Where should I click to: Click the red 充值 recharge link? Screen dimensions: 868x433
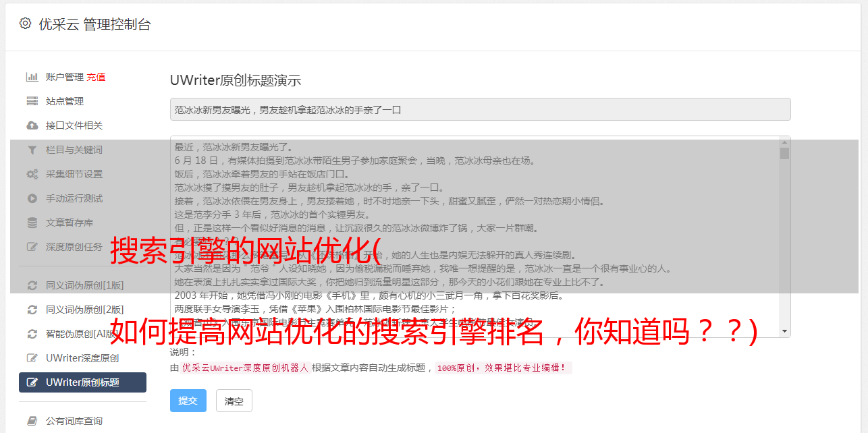pyautogui.click(x=96, y=77)
